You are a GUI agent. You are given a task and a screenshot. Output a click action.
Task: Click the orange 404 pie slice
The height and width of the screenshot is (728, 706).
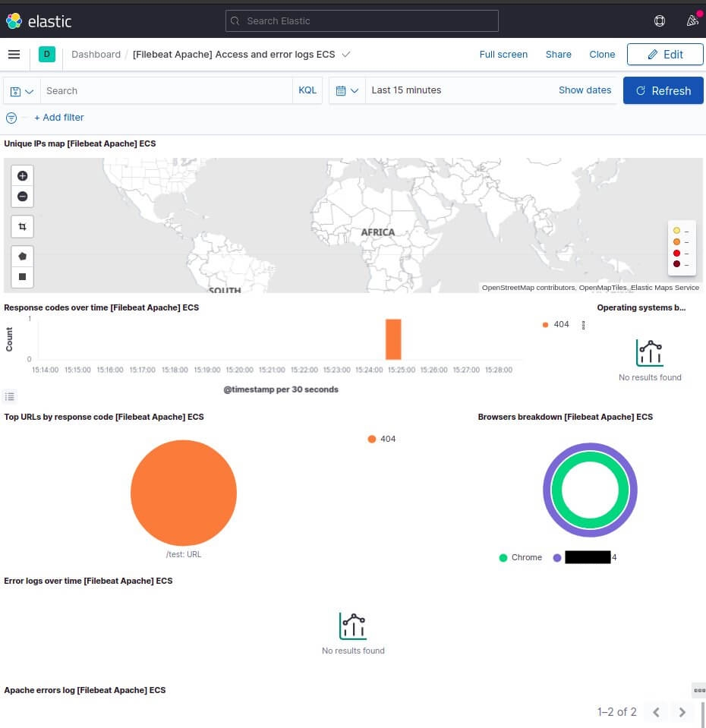[x=184, y=493]
